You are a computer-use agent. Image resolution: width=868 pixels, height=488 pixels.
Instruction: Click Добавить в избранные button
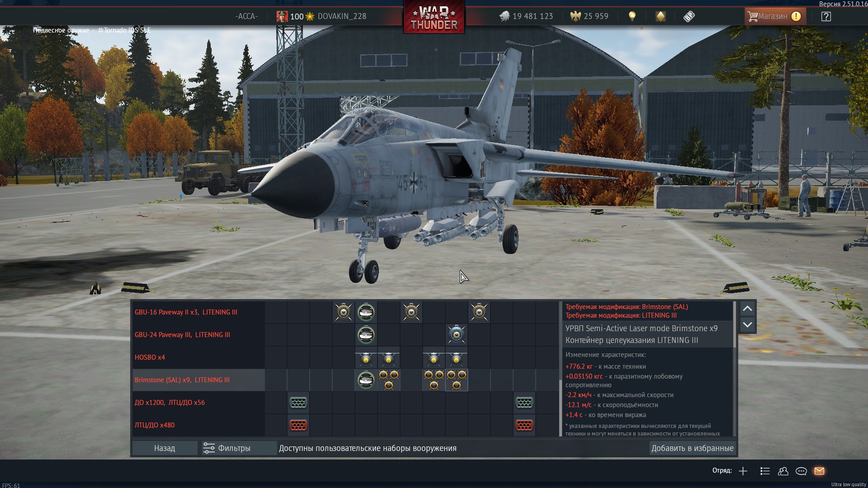click(692, 448)
